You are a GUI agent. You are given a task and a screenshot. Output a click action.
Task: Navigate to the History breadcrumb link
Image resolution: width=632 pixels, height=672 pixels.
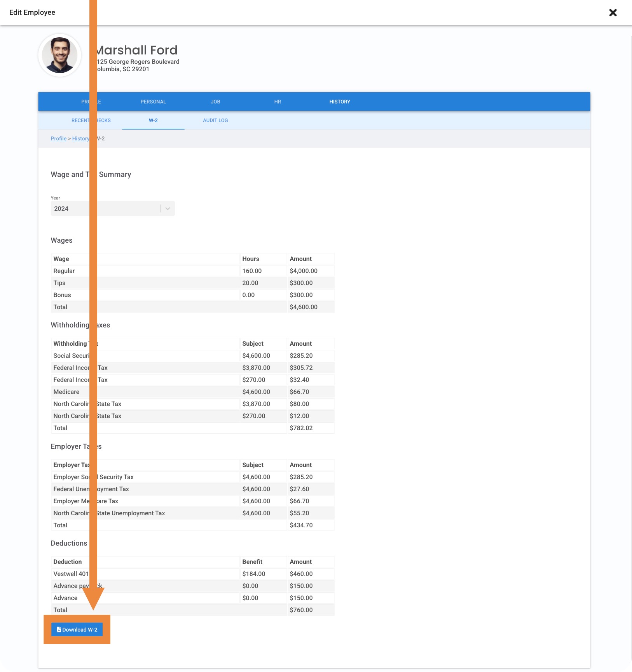[x=80, y=139]
